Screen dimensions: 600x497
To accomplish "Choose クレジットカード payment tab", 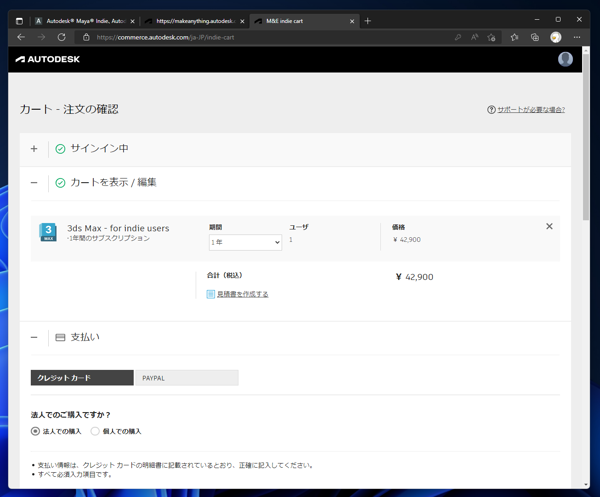I will point(82,378).
